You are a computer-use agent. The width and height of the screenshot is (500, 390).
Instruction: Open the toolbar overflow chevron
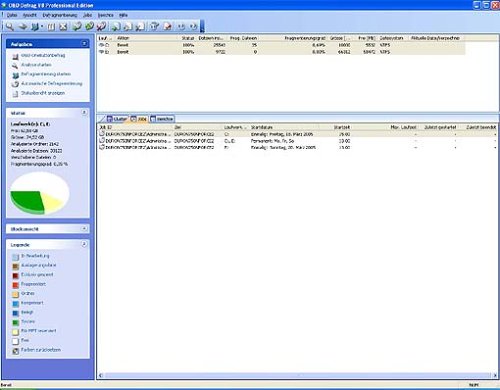pos(202,26)
